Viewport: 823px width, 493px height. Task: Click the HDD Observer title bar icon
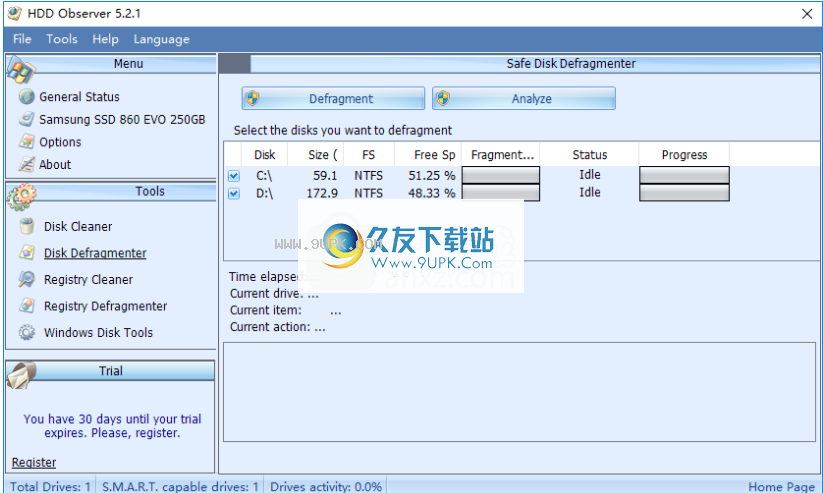click(x=15, y=13)
